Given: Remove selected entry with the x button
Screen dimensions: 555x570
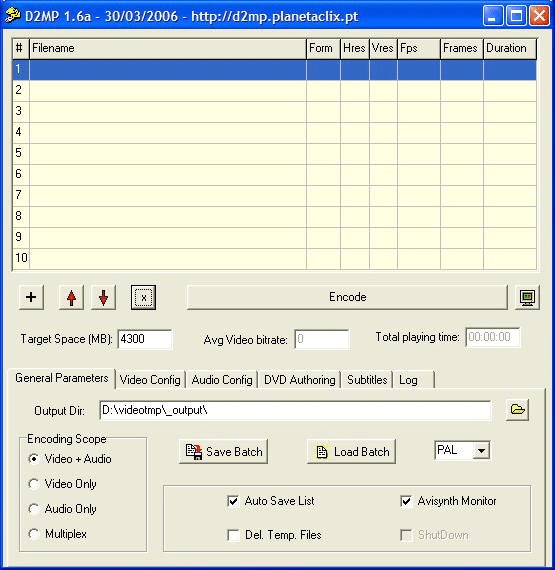Looking at the screenshot, I should coord(144,297).
